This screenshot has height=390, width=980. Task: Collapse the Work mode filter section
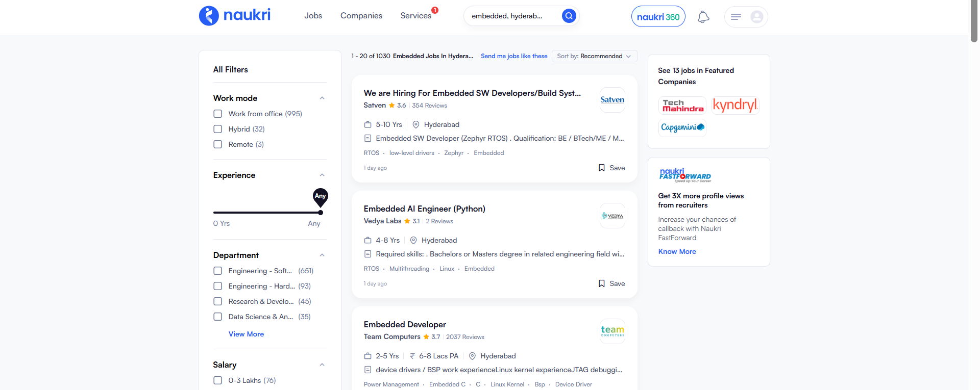point(322,98)
